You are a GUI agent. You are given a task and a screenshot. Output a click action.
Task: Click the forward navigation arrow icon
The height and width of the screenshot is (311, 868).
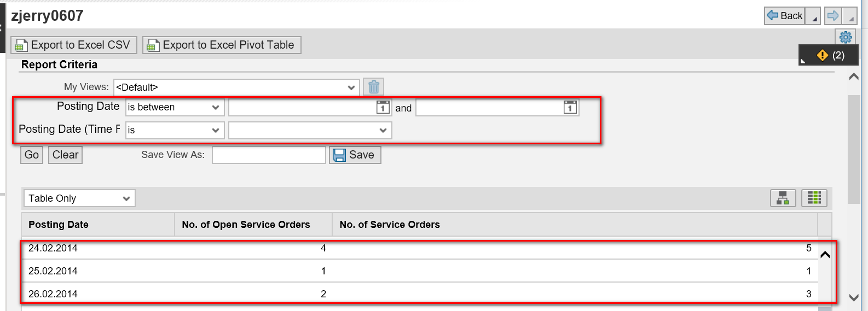[x=833, y=16]
